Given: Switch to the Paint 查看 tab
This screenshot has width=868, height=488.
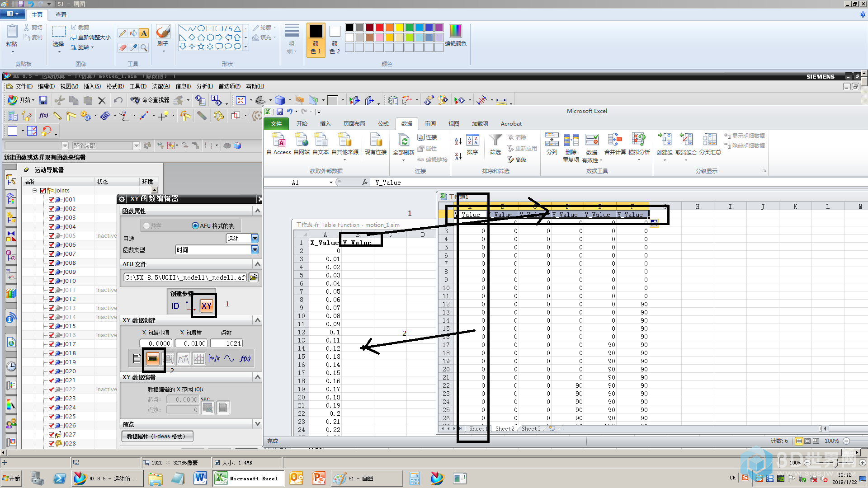Looking at the screenshot, I should pos(61,14).
